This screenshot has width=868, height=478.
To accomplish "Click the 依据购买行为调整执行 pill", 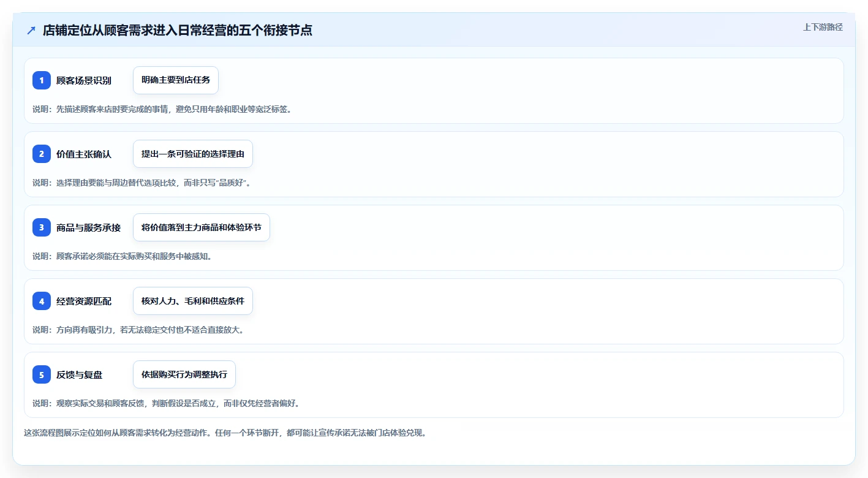I will [x=184, y=374].
